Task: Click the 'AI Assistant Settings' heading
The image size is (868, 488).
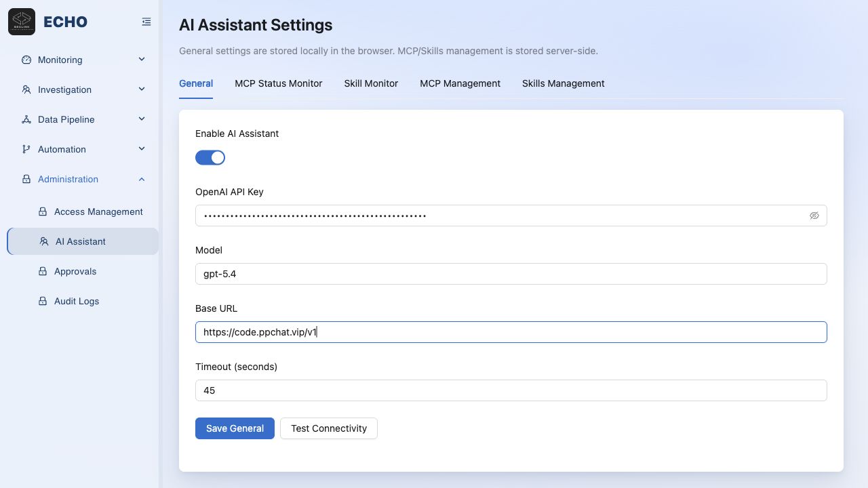Action: click(x=256, y=25)
